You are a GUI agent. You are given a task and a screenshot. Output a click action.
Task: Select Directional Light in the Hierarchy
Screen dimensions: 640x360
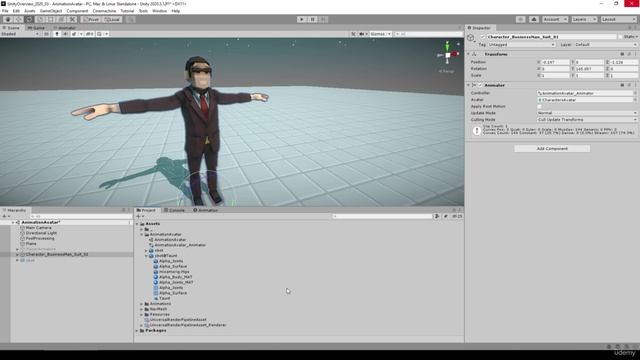pos(41,233)
